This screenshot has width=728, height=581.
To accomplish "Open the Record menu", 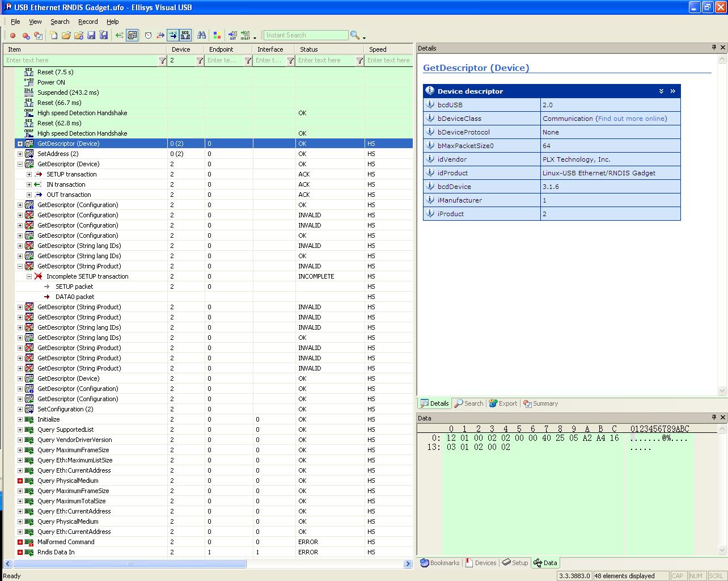I will [x=88, y=22].
